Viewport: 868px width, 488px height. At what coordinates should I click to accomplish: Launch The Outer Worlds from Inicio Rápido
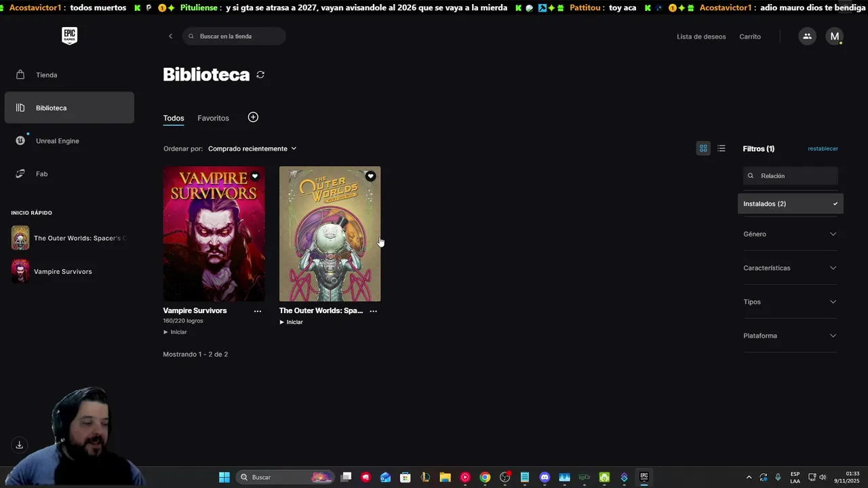tap(69, 238)
